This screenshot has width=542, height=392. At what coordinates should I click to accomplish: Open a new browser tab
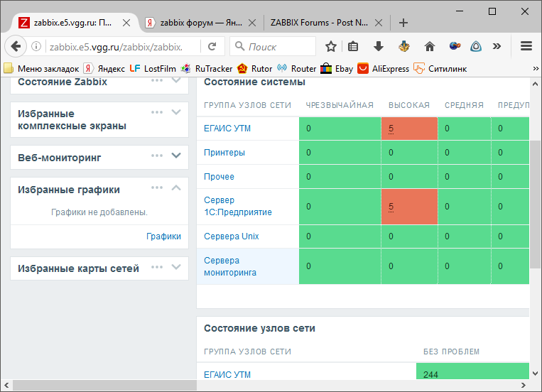403,22
